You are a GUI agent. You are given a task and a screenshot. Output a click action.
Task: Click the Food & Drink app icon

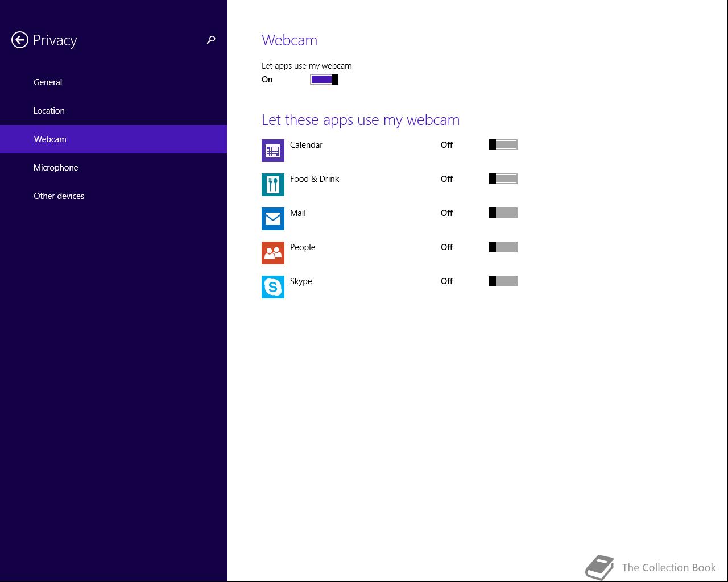[x=273, y=185]
